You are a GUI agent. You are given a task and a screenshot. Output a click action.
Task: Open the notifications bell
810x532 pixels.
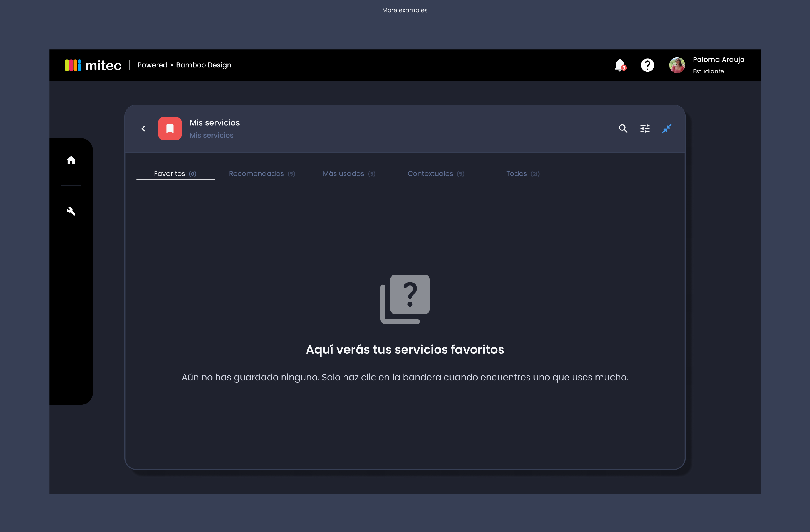pyautogui.click(x=620, y=65)
